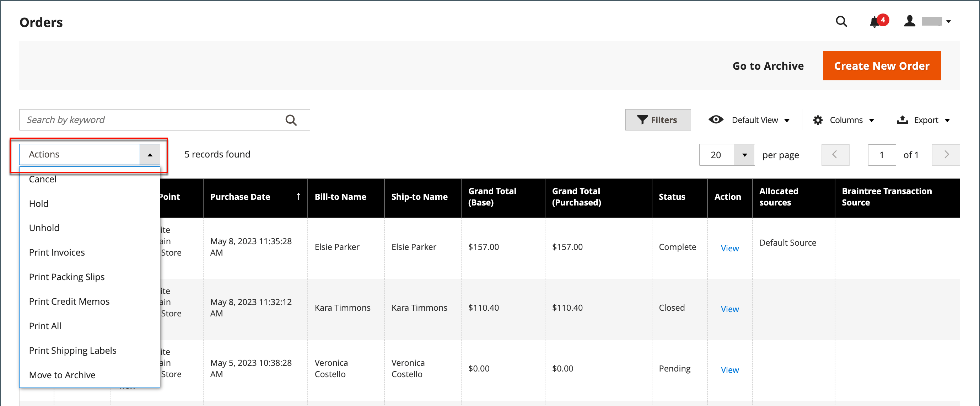980x406 pixels.
Task: Click the admin user account icon
Action: [x=909, y=21]
